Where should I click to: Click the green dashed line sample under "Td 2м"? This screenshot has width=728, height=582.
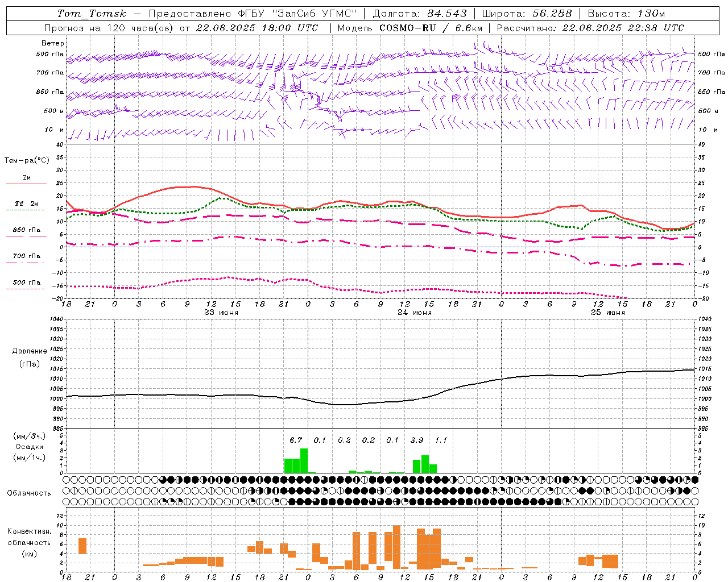coord(26,210)
